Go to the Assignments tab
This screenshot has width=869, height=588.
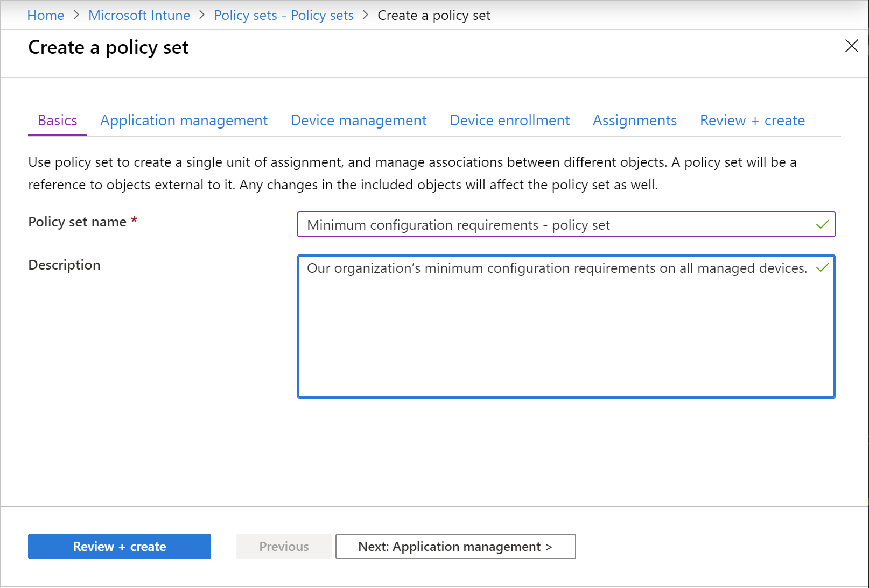[635, 120]
